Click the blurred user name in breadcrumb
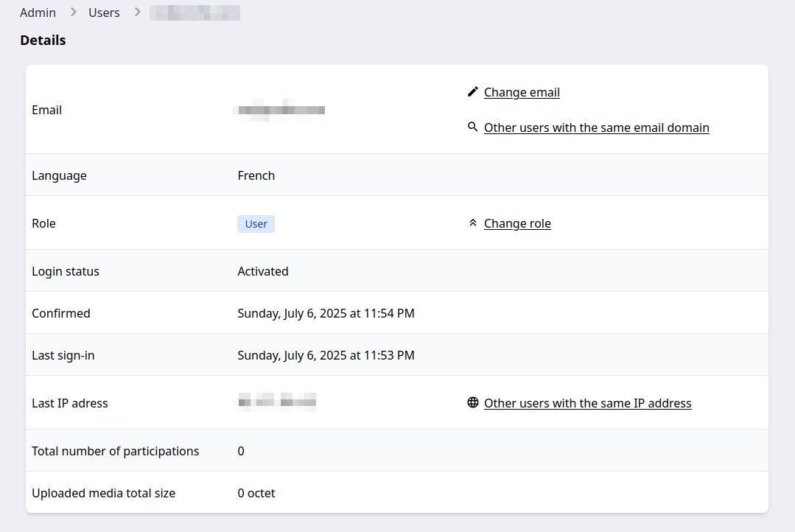 tap(195, 13)
